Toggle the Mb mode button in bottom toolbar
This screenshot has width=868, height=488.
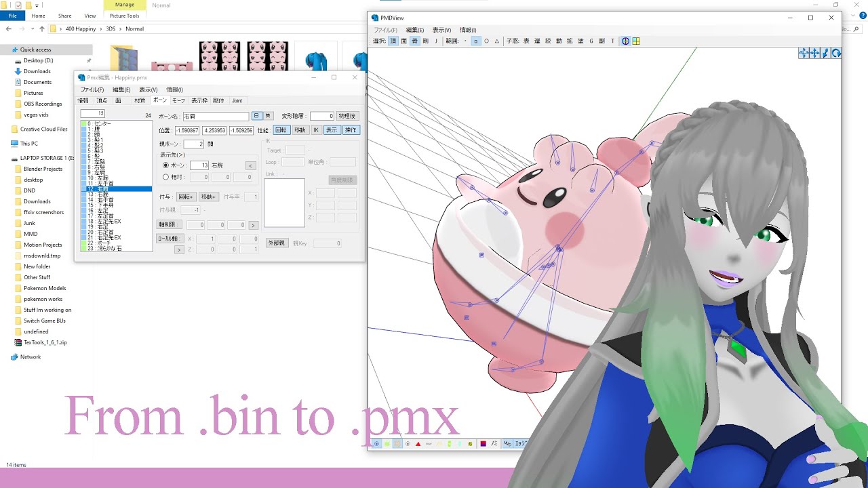click(x=507, y=444)
